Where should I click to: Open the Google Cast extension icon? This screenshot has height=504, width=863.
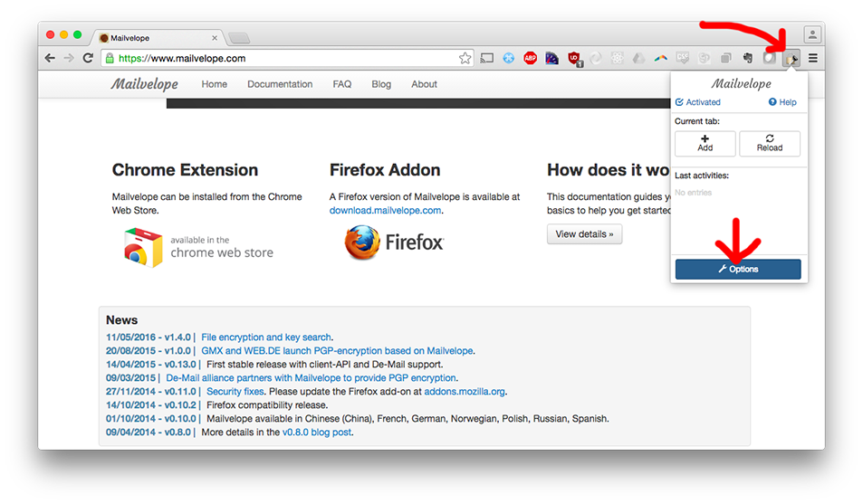[486, 58]
